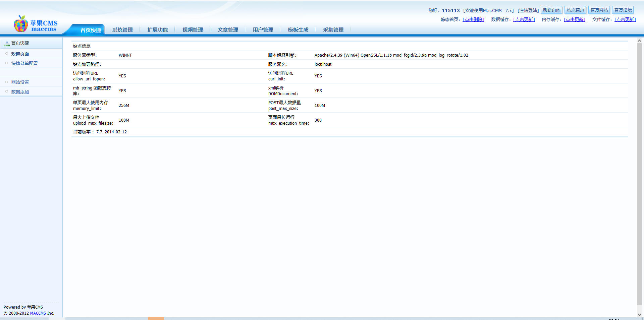This screenshot has height=320, width=644.
Task: Open the MACCMS footer link
Action: click(x=38, y=313)
